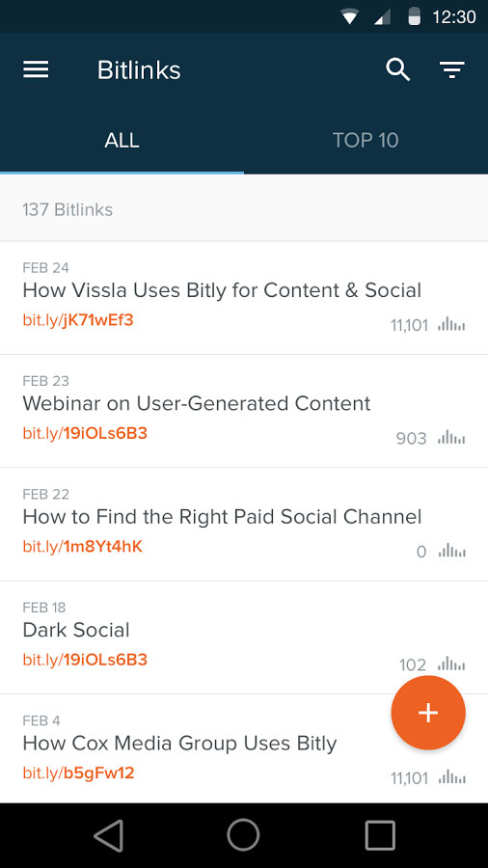This screenshot has width=488, height=868.
Task: View stats bars icon for the Webinar link
Action: coord(451,438)
